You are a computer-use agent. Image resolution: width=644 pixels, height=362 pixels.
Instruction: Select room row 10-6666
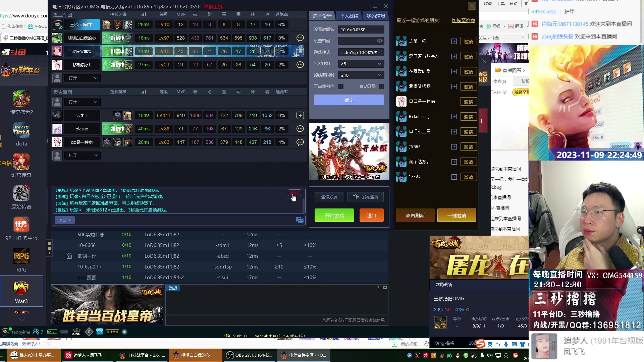coord(220,245)
